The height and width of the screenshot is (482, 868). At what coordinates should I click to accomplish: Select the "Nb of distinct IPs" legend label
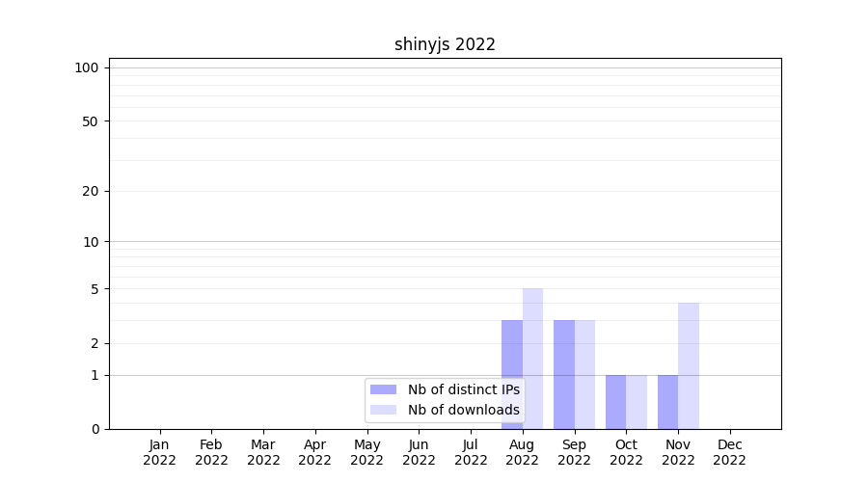tap(463, 389)
